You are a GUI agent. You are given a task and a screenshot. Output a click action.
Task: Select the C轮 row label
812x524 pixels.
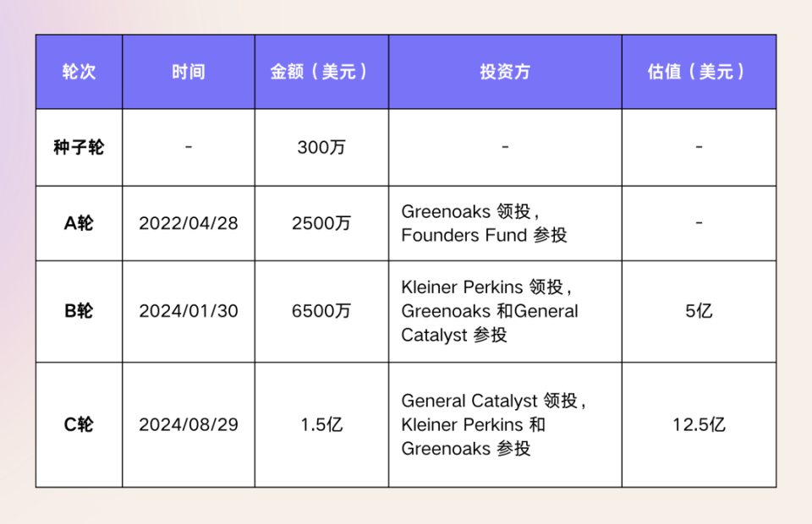(x=79, y=424)
